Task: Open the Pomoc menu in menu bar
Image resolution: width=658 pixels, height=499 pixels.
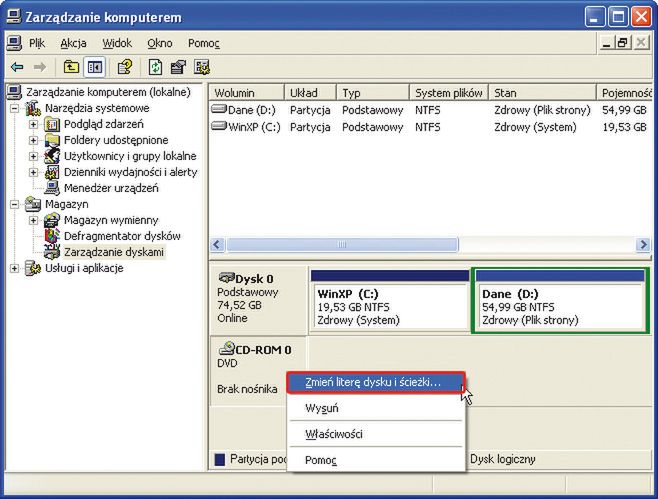Action: 204,43
